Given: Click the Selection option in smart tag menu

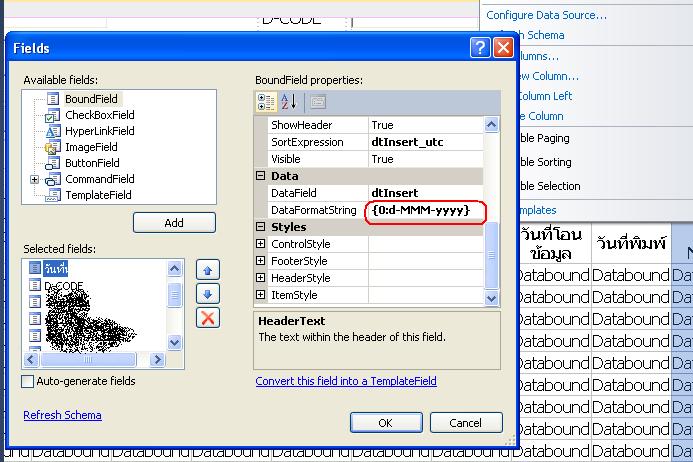Looking at the screenshot, I should (x=550, y=186).
